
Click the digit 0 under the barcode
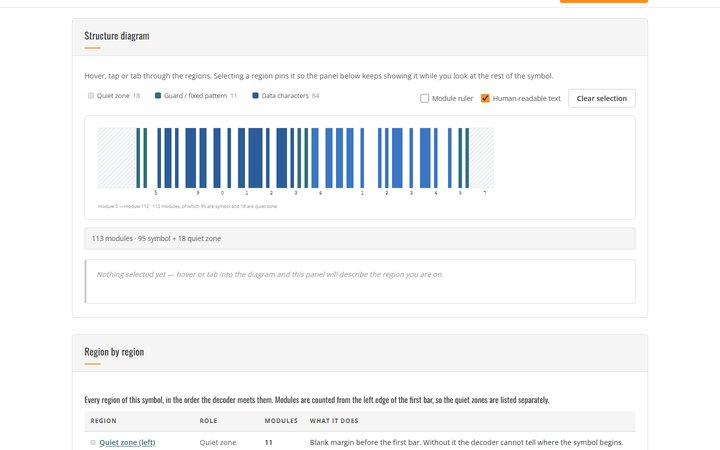[x=222, y=193]
